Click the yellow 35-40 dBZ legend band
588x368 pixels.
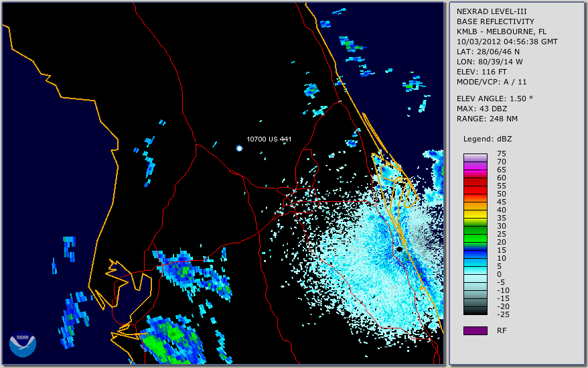tap(475, 214)
